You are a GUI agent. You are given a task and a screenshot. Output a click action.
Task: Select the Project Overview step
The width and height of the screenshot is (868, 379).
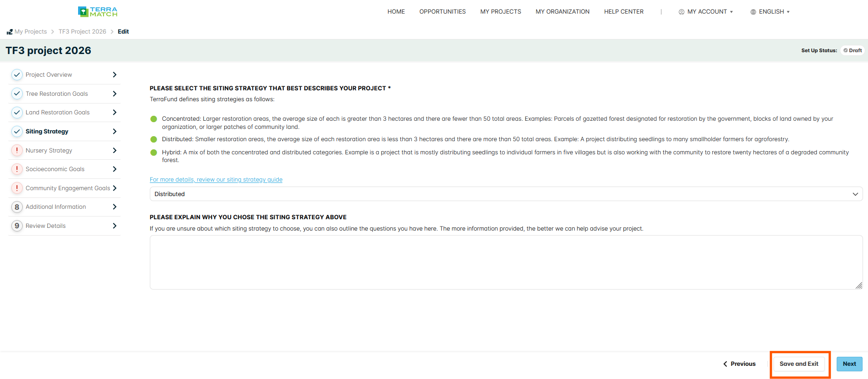click(x=49, y=74)
